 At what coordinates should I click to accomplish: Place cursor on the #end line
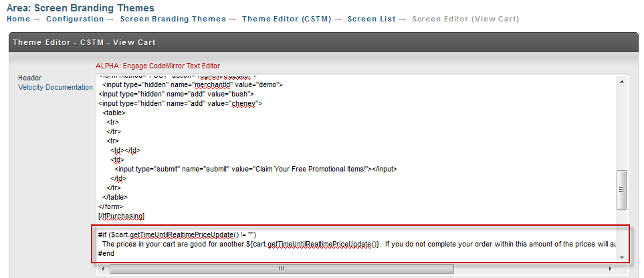coord(106,253)
